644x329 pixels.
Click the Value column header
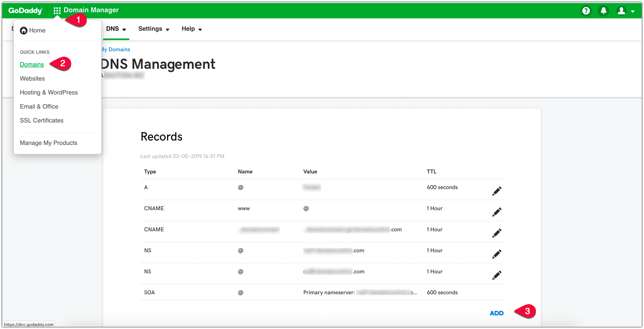click(310, 172)
